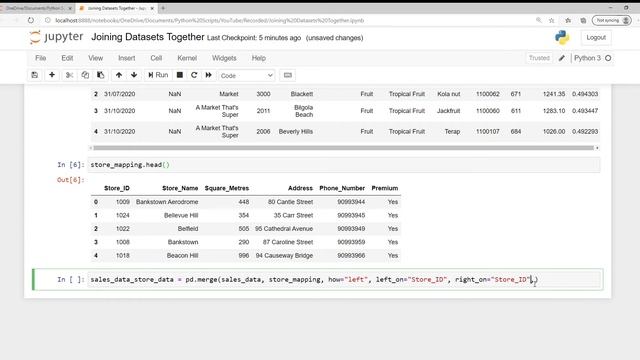Paste cells below icon
640x360 pixels.
pyautogui.click(x=100, y=75)
